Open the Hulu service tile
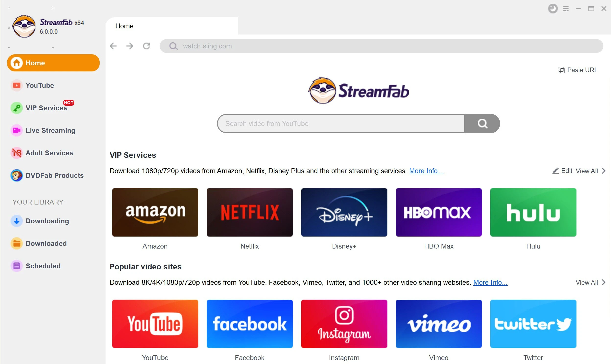 pyautogui.click(x=533, y=212)
